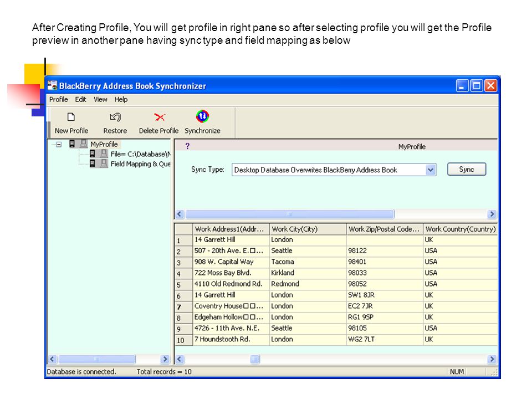Click the Delete Profile red X icon

click(159, 117)
